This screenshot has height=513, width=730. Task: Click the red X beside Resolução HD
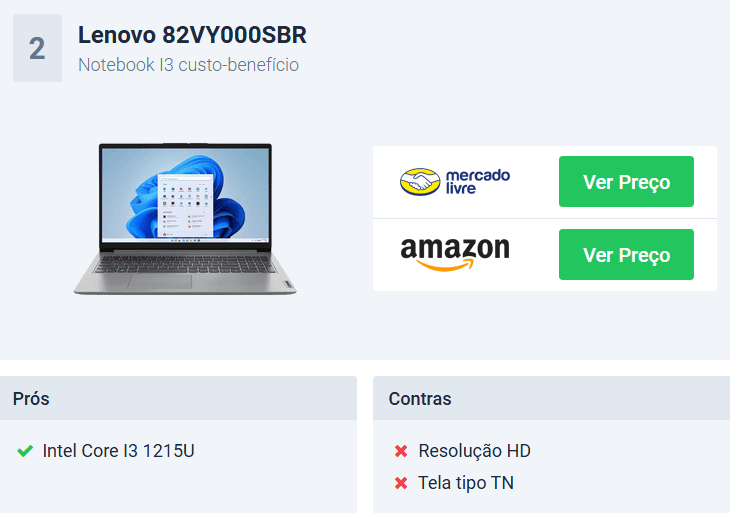(401, 451)
